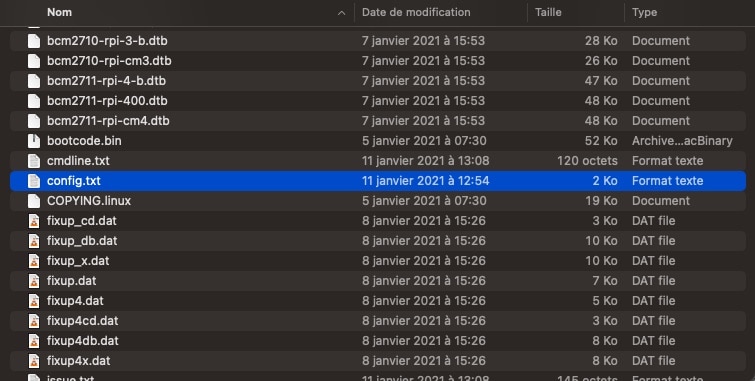This screenshot has width=755, height=381.
Task: Click date '11 janvier 2021 à 13:08' of cmdline.txt
Action: (x=426, y=161)
